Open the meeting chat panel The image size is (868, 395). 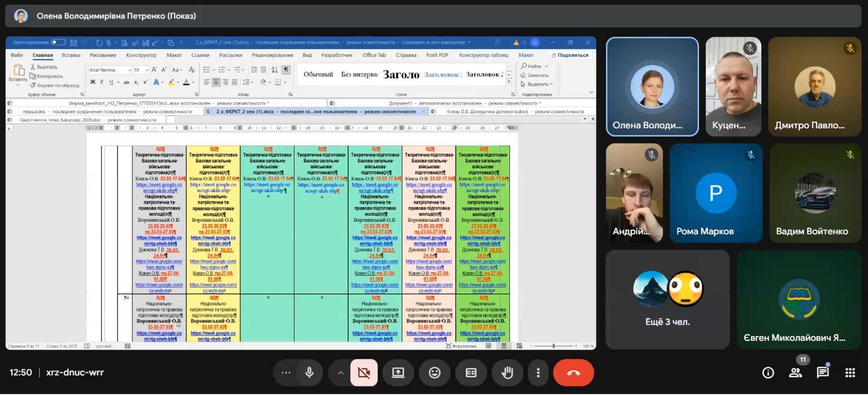(823, 373)
